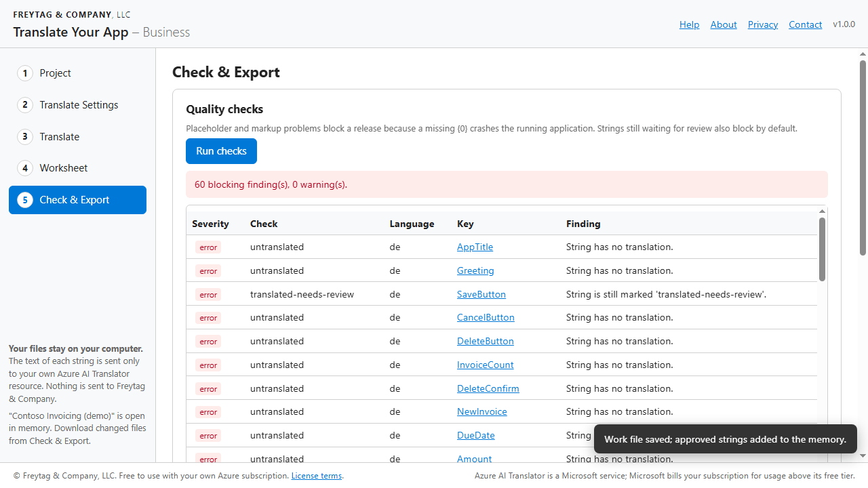Open the CancelButton key link
This screenshot has height=488, width=868.
pyautogui.click(x=486, y=317)
